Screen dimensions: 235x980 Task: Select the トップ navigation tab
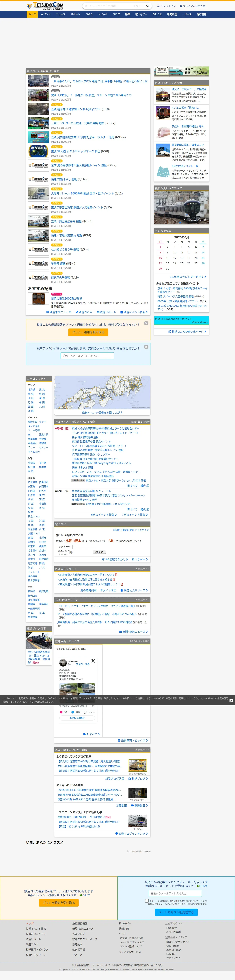coord(32,14)
